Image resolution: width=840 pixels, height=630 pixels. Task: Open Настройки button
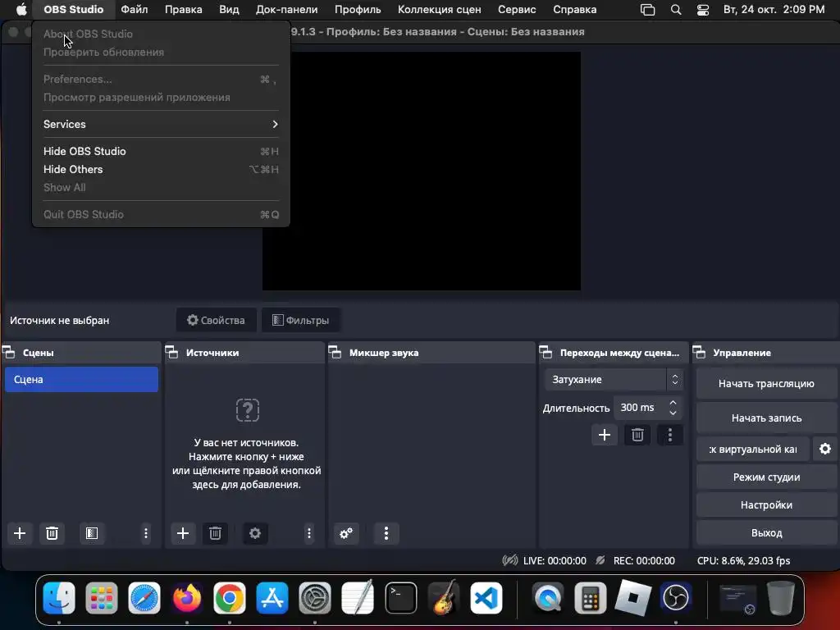pyautogui.click(x=766, y=505)
